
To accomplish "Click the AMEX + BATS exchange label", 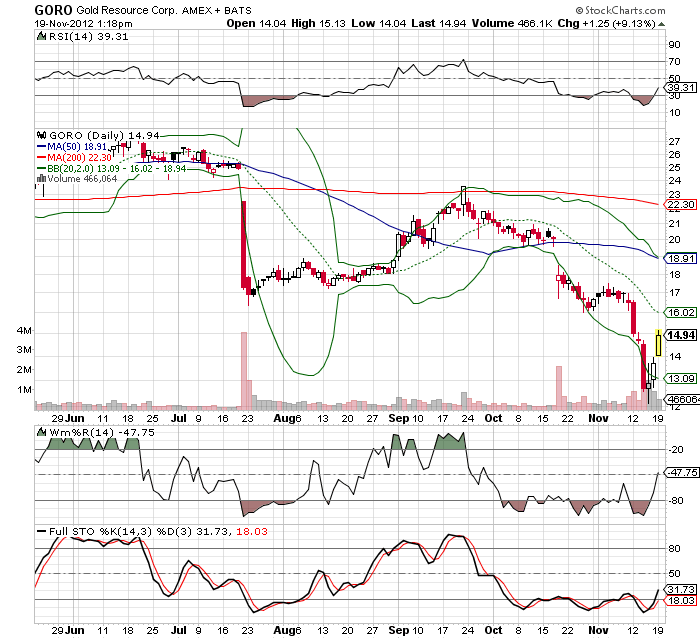I will (217, 10).
